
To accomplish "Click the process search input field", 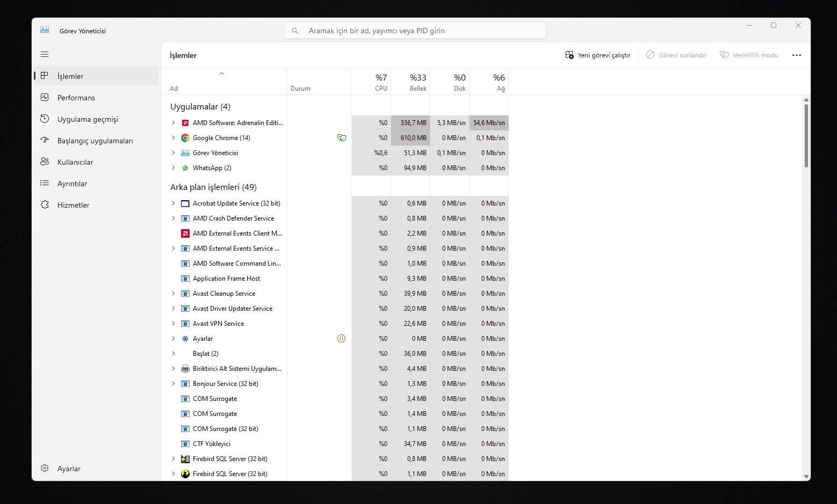I will pyautogui.click(x=415, y=31).
